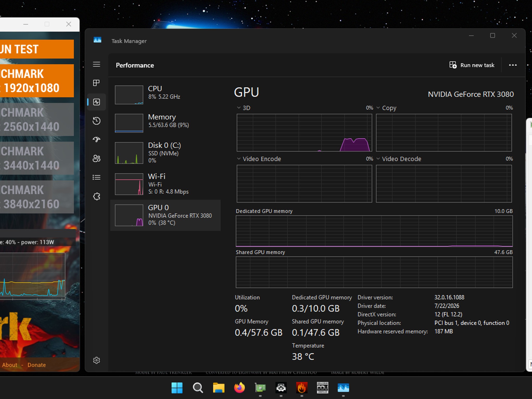
Task: Open taskbar Search
Action: [x=198, y=388]
